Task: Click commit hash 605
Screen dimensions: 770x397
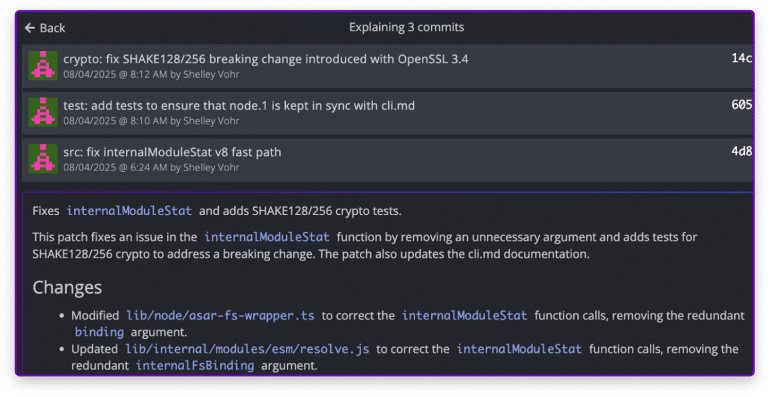Action: [x=742, y=105]
